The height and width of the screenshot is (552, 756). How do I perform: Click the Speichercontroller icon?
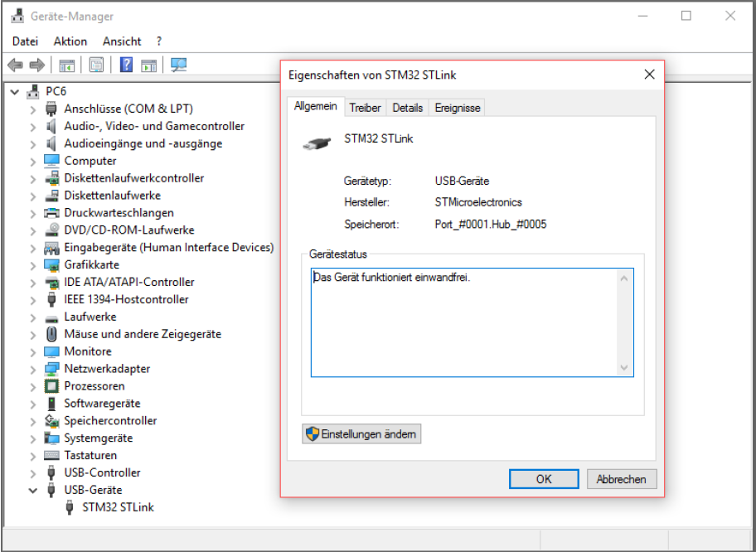(51, 421)
